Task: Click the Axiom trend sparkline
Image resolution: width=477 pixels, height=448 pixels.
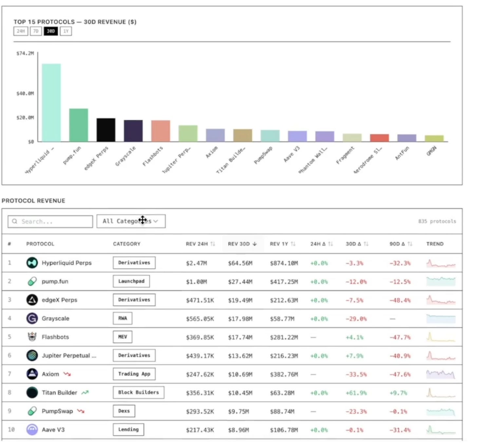Action: (441, 374)
